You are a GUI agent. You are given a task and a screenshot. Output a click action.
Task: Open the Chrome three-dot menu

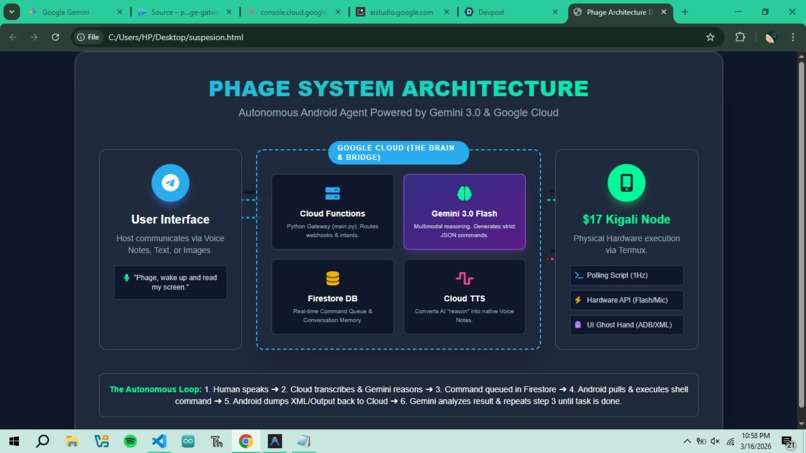[x=793, y=37]
